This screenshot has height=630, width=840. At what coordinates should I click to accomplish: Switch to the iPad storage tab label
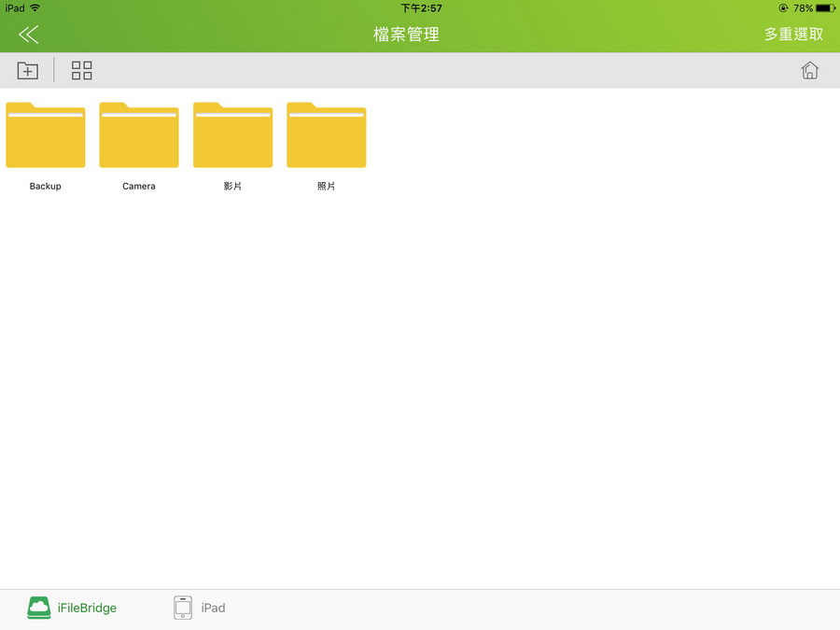coord(213,608)
